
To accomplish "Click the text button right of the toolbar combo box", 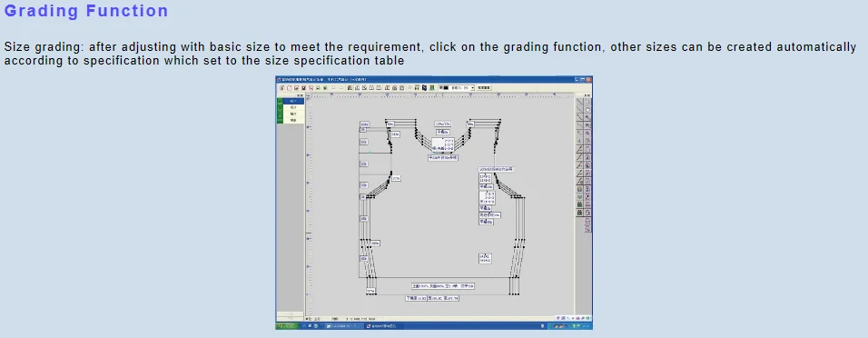I will point(484,87).
